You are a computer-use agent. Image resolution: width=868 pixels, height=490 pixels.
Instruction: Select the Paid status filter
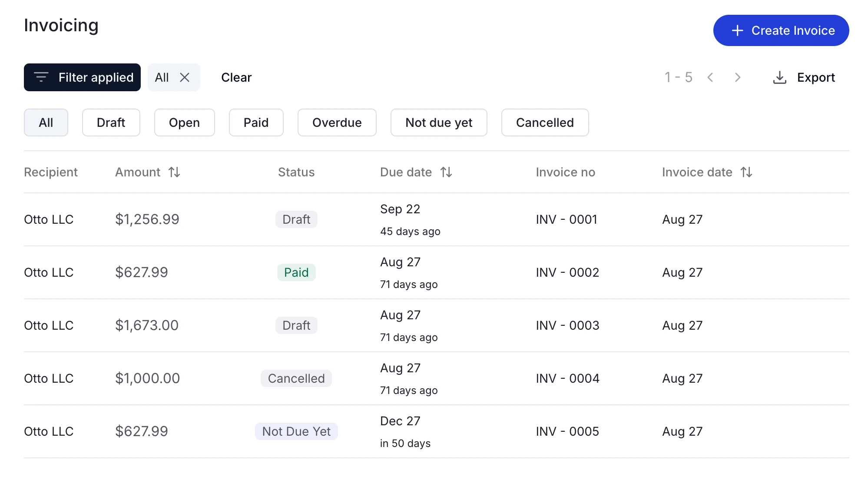(256, 122)
